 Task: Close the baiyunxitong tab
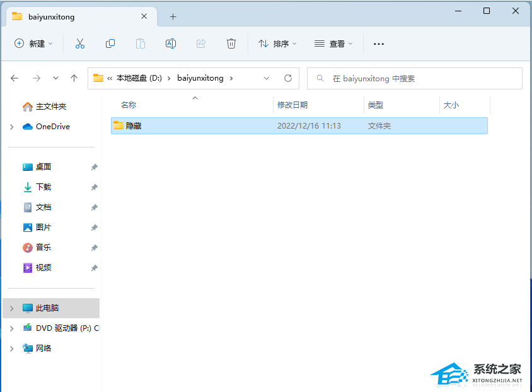(x=144, y=16)
